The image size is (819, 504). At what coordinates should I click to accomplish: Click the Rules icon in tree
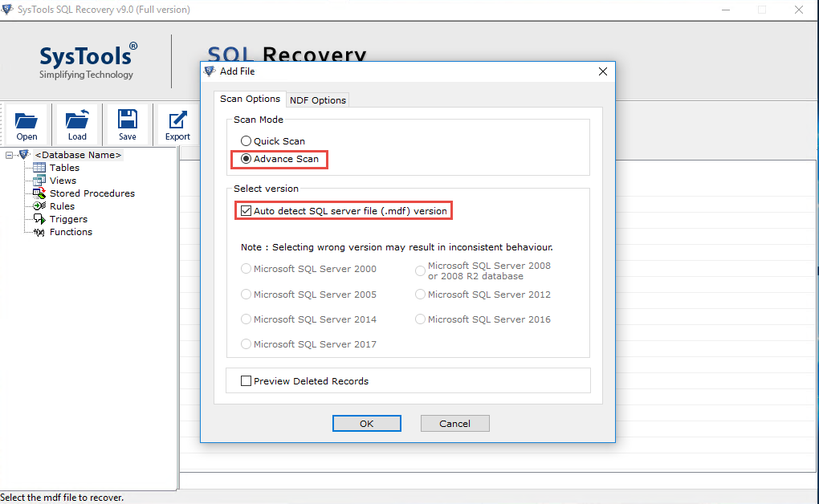(x=39, y=206)
